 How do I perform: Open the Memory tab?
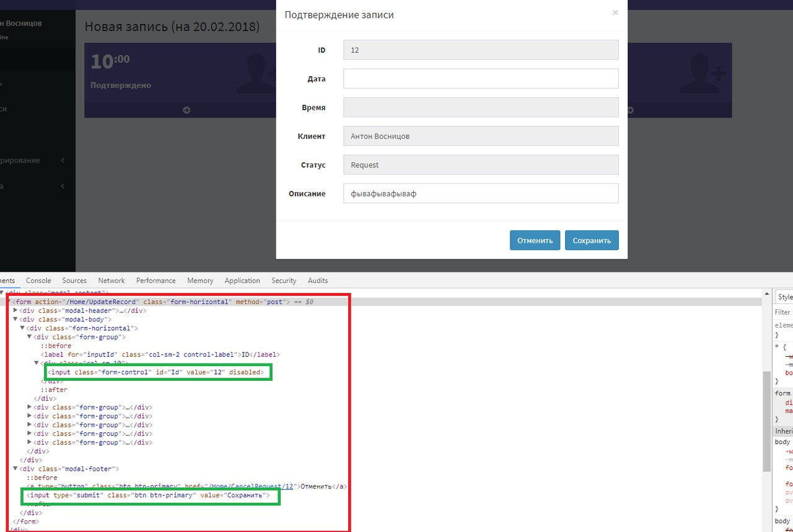[x=200, y=281]
